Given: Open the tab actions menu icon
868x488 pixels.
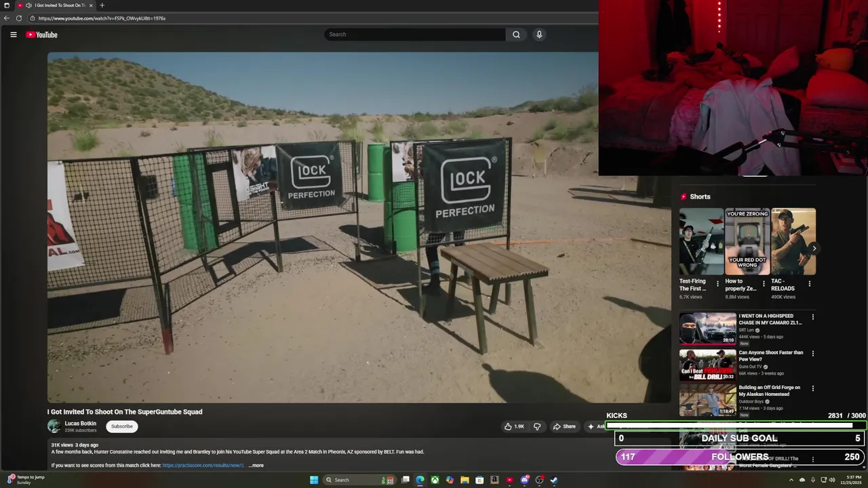Looking at the screenshot, I should click(7, 5).
